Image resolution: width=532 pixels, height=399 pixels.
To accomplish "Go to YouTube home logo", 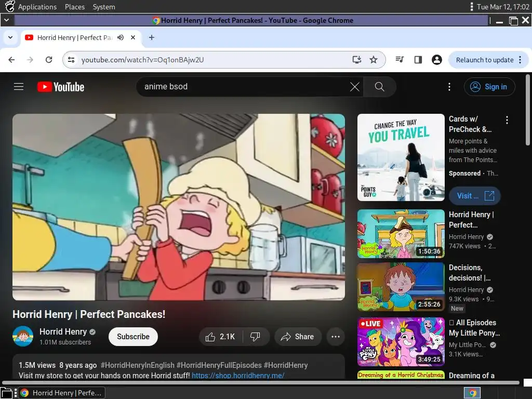I will (61, 87).
